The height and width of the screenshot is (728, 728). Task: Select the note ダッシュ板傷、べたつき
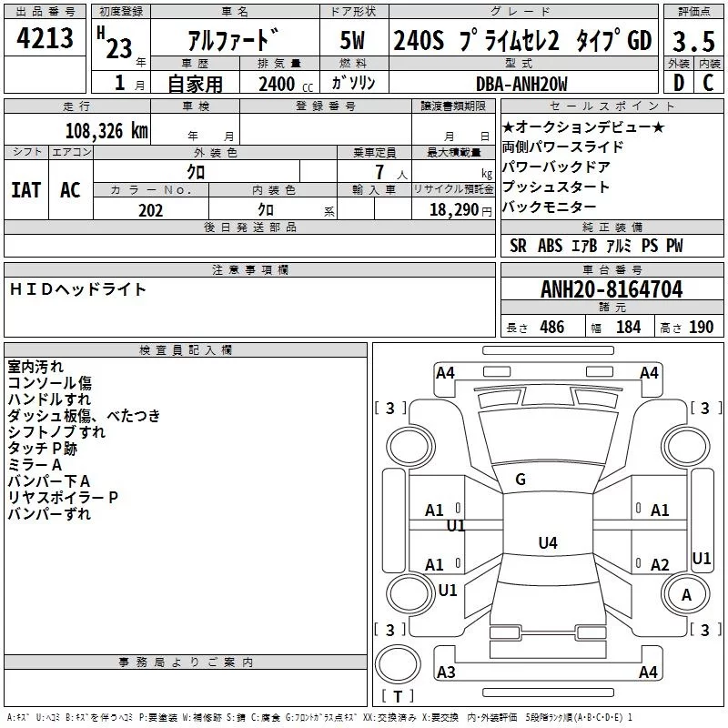pyautogui.click(x=84, y=416)
